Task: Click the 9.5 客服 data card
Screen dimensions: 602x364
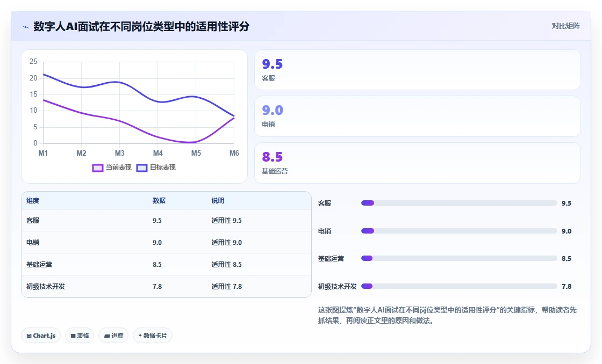Action: 417,70
